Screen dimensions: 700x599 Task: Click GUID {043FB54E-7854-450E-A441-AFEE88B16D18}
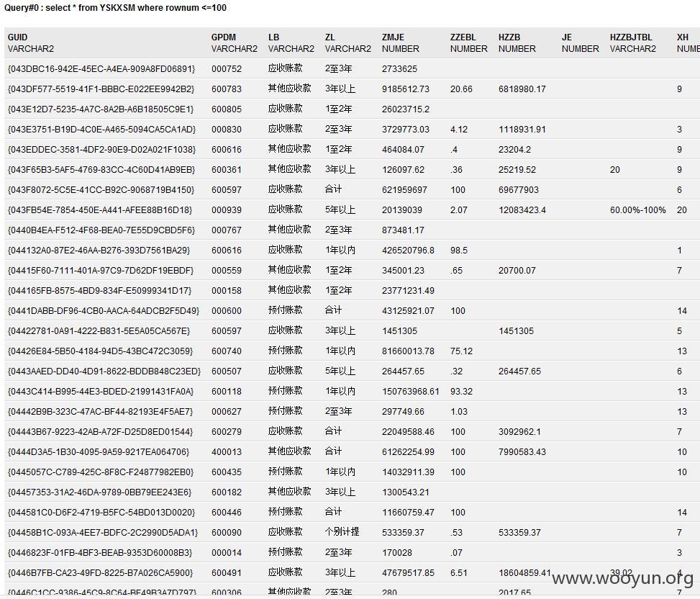click(x=100, y=210)
